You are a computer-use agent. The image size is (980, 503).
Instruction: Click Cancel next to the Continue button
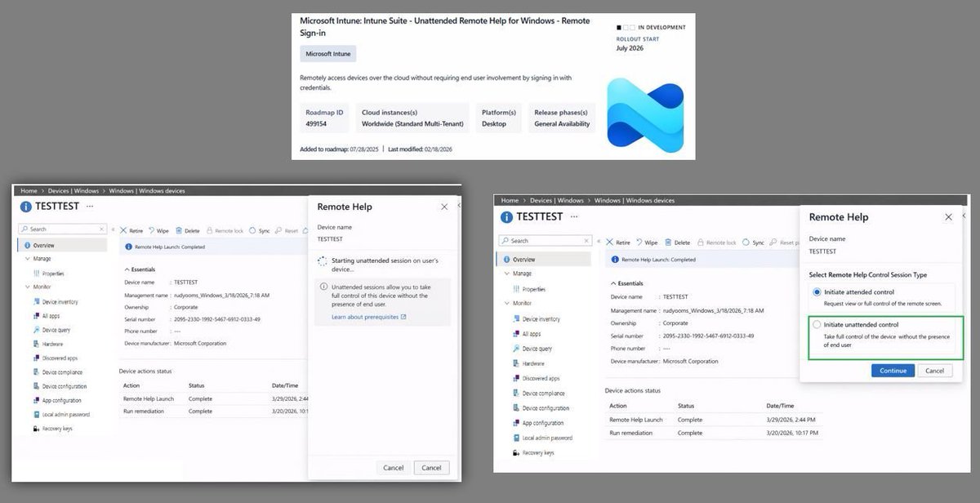[935, 371]
